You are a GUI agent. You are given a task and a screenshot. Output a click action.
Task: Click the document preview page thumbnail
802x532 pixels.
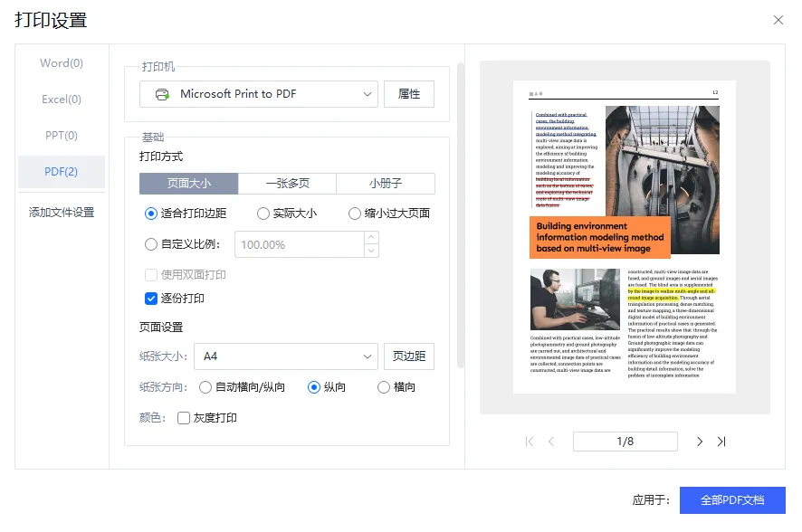click(x=625, y=237)
